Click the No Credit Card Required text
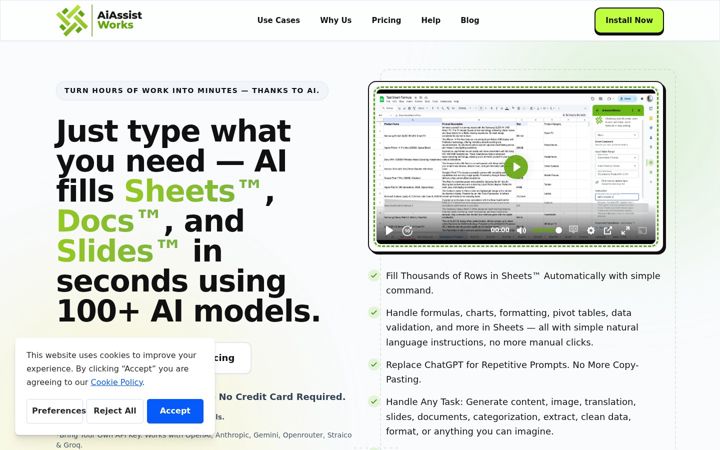720x450 pixels. 281,397
